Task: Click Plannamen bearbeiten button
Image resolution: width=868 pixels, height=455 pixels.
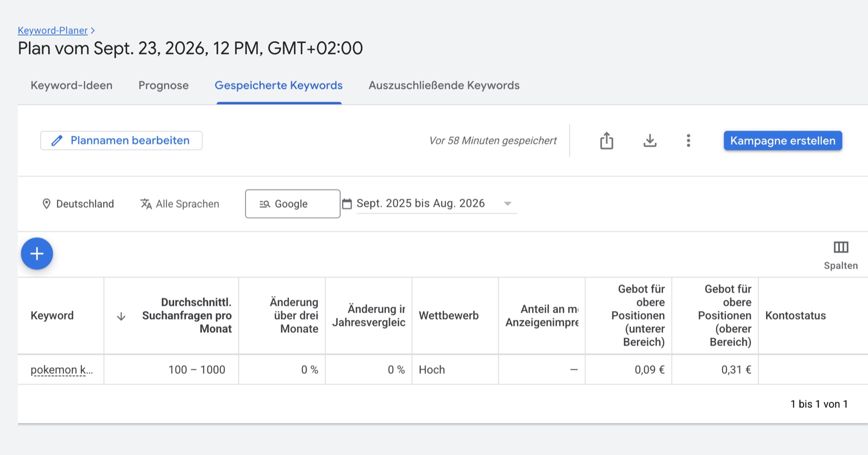Action: 122,141
